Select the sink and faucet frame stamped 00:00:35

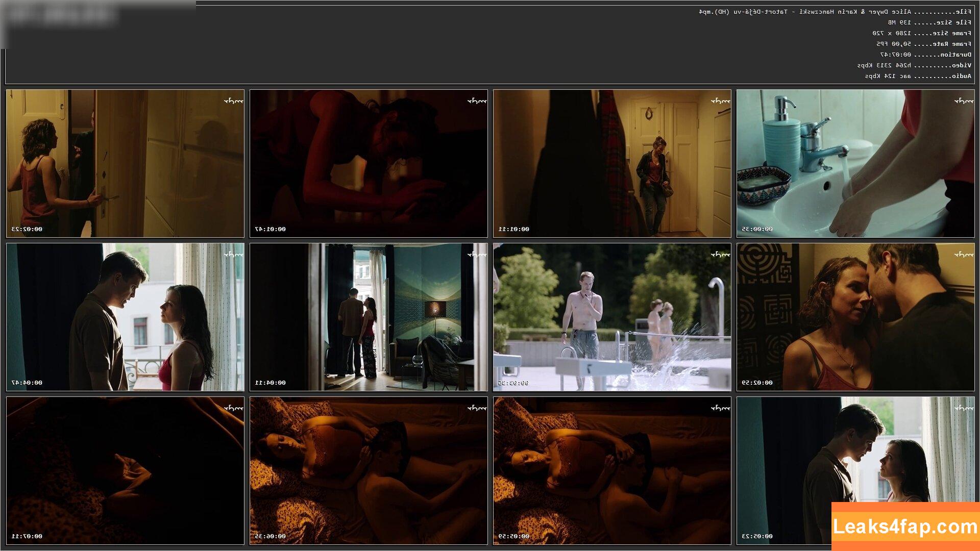tap(855, 163)
